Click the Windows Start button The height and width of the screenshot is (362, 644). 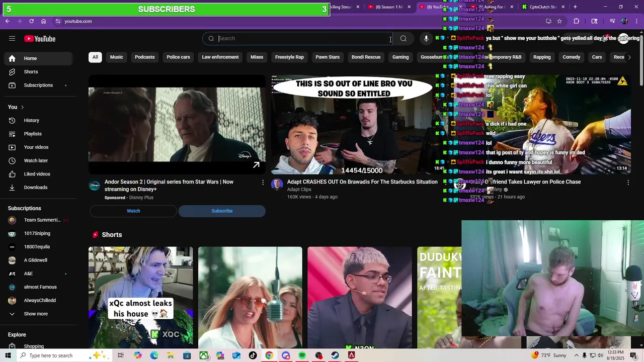pos(8,355)
